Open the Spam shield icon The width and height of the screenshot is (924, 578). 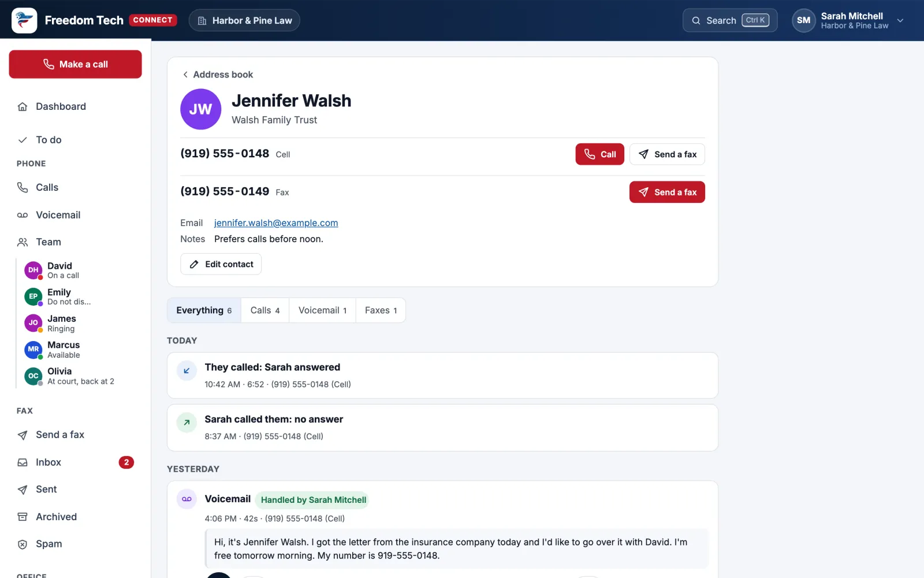coord(23,544)
